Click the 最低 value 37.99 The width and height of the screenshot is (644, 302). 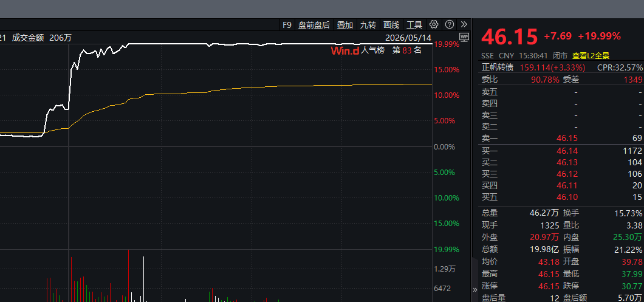[632, 273]
